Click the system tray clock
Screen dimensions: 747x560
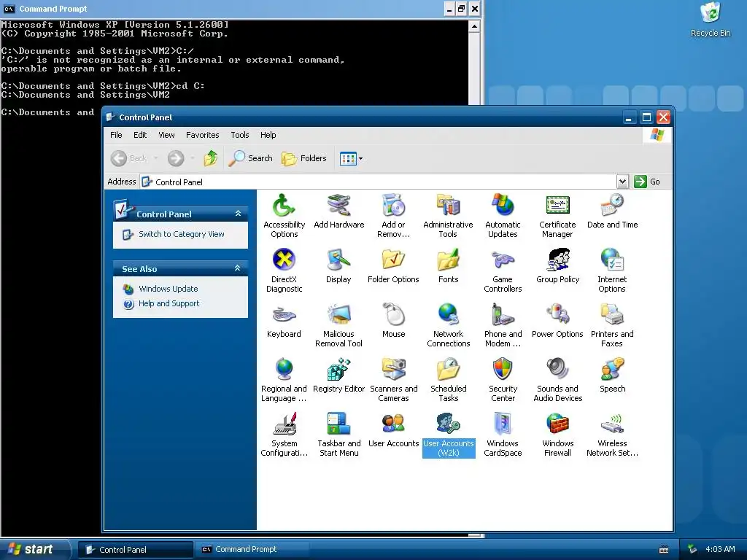tap(720, 549)
